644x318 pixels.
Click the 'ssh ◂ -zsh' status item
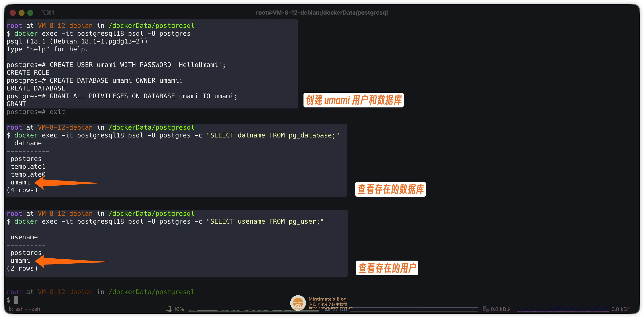27,309
